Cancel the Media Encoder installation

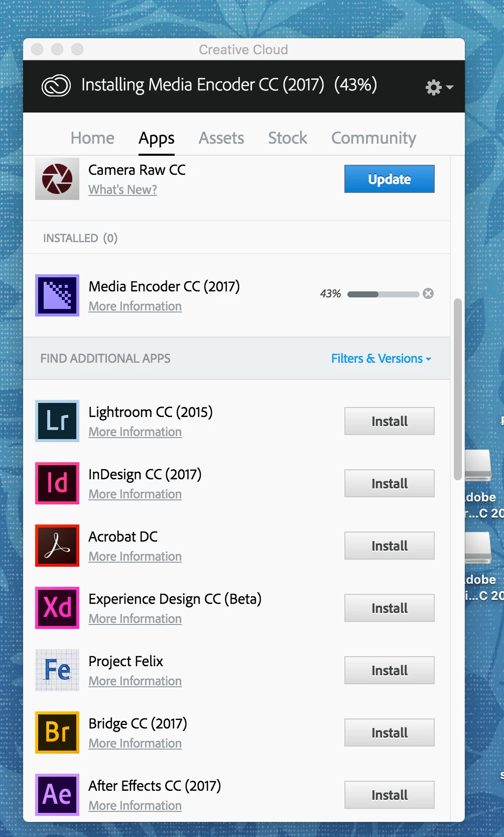[x=428, y=293]
